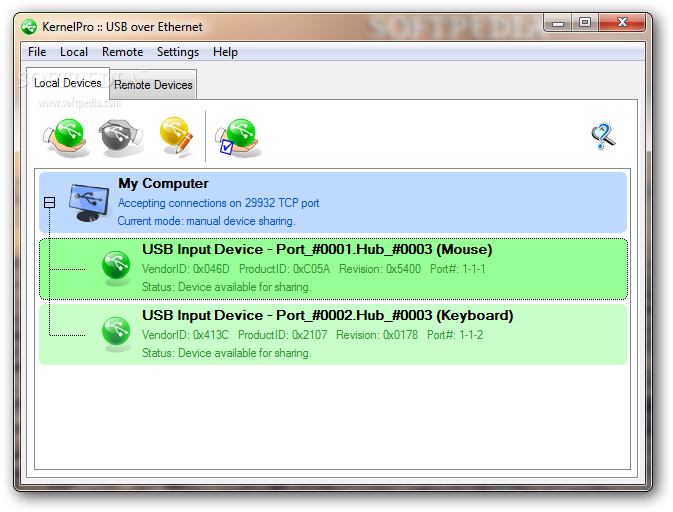Click the yellow Edit device toolbar icon

click(x=176, y=136)
